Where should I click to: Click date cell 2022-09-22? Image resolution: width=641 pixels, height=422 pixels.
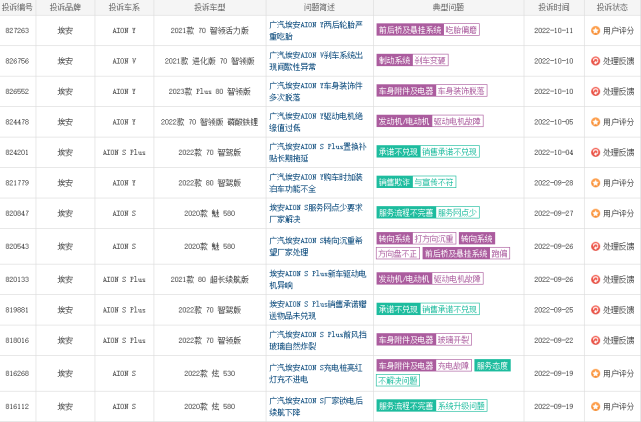tap(554, 341)
